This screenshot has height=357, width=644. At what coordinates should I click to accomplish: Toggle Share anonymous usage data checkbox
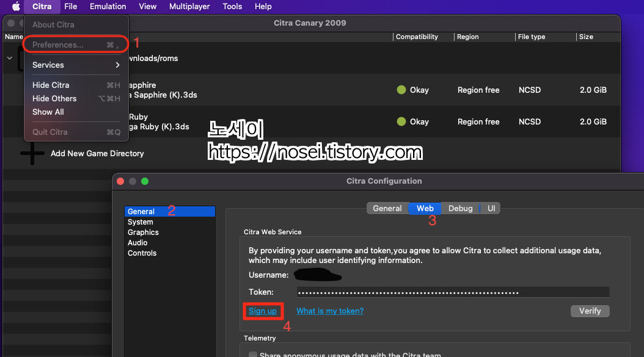coord(253,355)
